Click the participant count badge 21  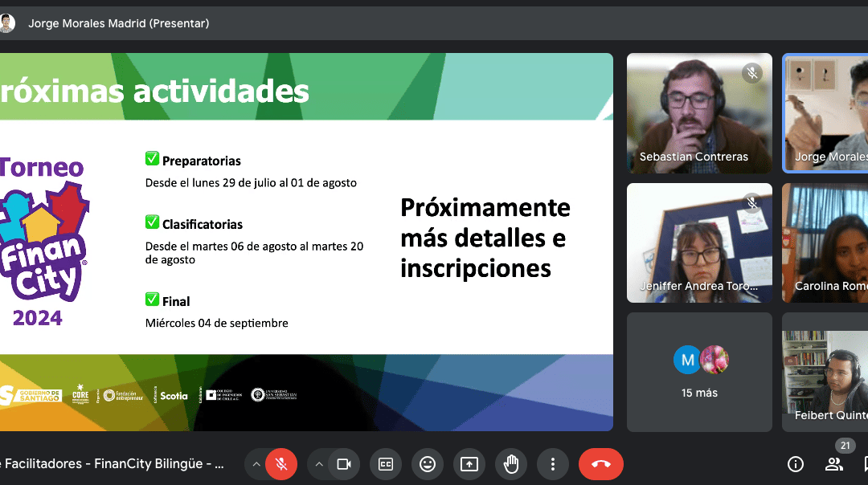coord(845,445)
